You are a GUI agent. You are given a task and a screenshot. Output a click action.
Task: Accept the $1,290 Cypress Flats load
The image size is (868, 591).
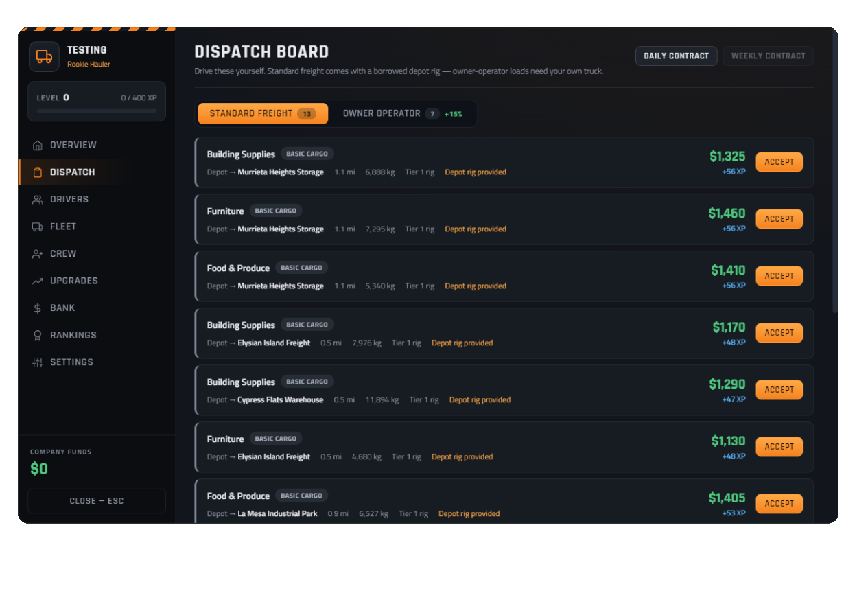pyautogui.click(x=779, y=390)
